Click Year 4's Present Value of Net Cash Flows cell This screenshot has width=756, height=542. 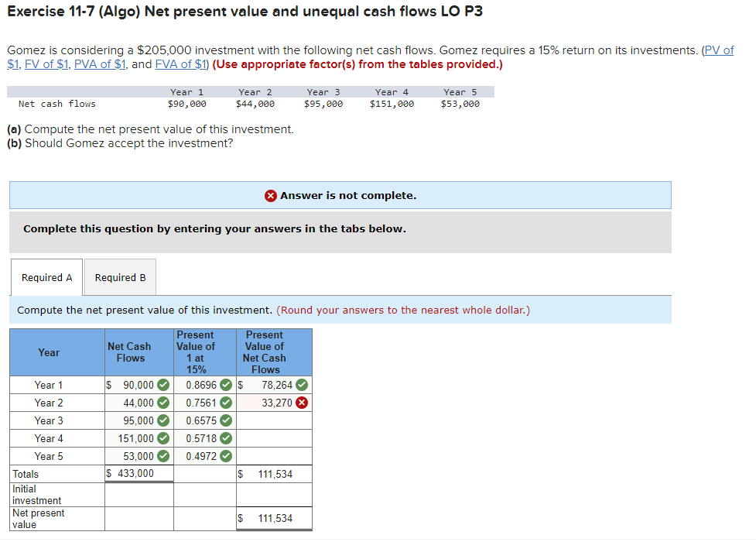click(272, 438)
